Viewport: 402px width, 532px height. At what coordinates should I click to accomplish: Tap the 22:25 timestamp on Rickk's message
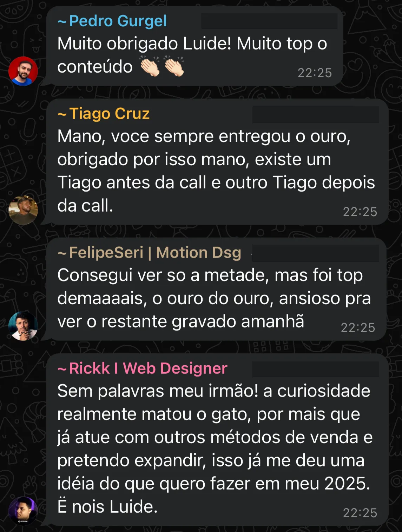coord(360,513)
